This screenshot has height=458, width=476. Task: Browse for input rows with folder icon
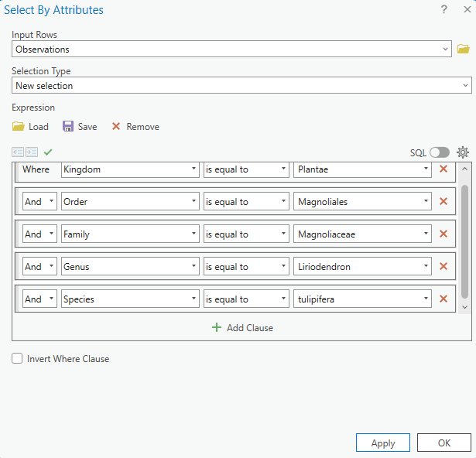tap(464, 49)
